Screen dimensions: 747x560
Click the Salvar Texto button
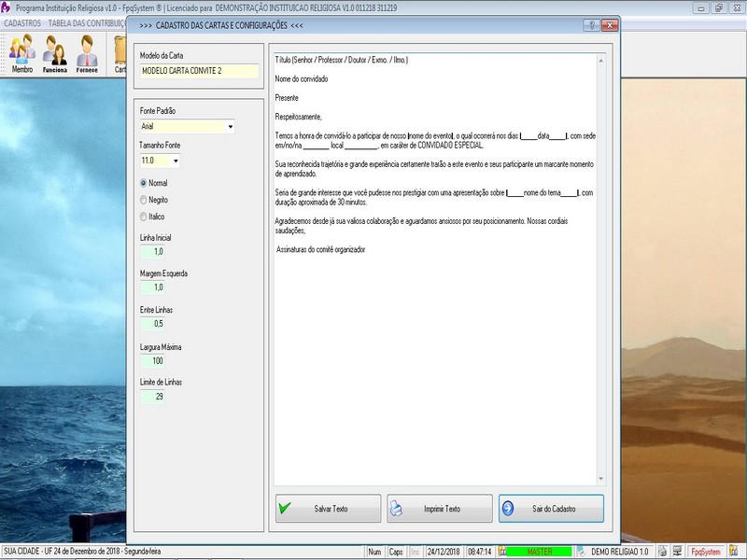tap(329, 509)
